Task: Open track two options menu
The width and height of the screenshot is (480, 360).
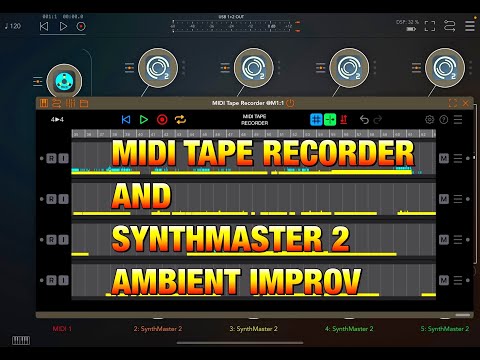Action: tap(458, 199)
